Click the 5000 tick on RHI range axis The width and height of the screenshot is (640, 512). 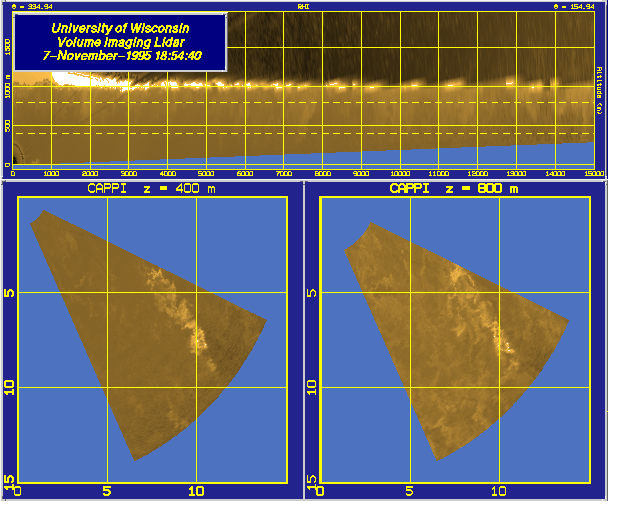tap(206, 174)
